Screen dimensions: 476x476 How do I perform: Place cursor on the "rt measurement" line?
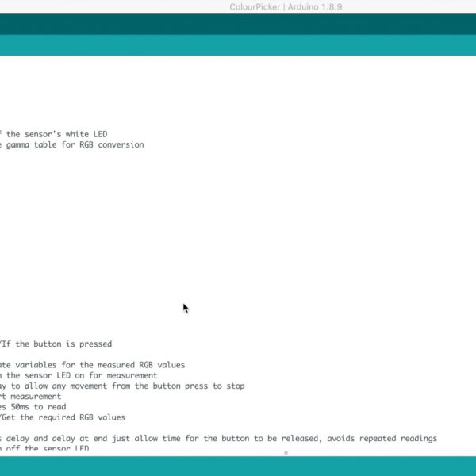click(x=30, y=397)
